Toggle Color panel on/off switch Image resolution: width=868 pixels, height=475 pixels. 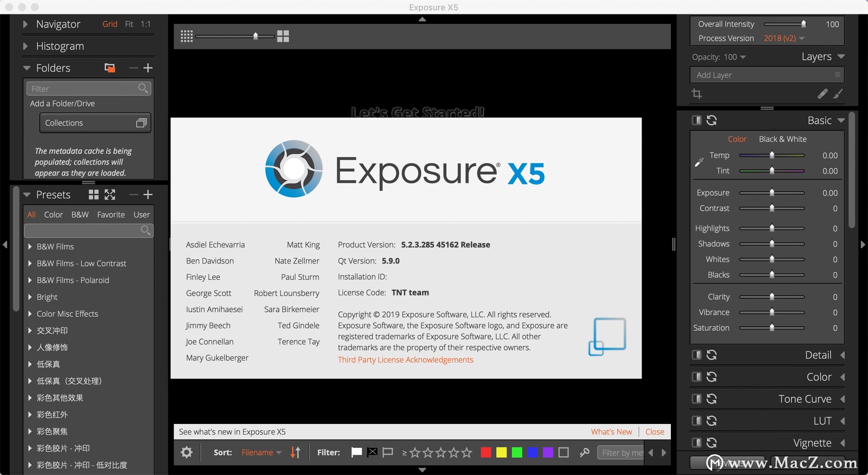click(697, 377)
